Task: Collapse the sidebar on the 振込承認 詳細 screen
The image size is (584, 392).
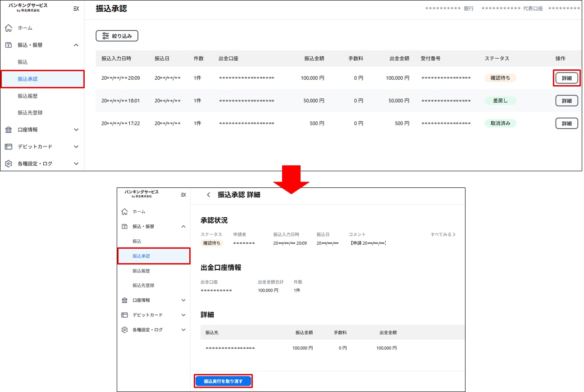Action: [183, 195]
